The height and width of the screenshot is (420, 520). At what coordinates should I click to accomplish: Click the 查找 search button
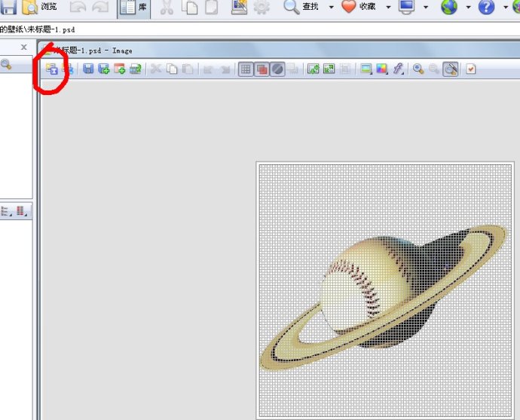click(301, 7)
